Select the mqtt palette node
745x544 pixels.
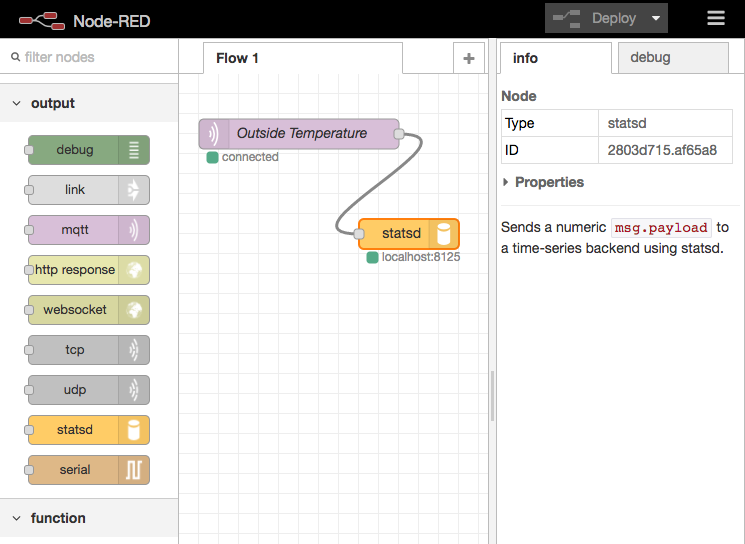tap(89, 230)
